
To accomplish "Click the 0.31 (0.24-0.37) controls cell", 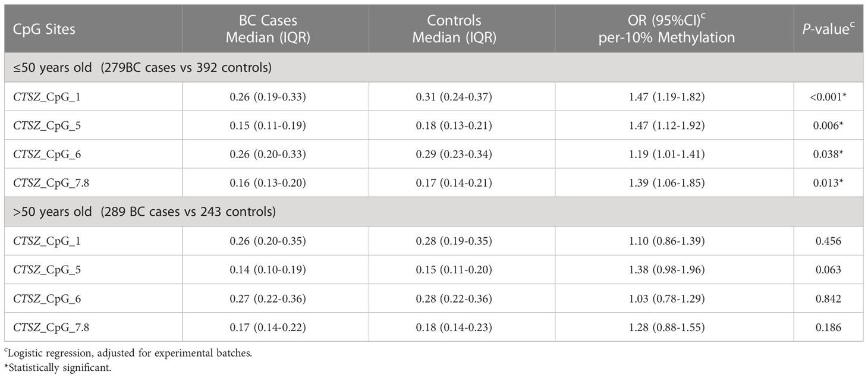I will click(x=462, y=97).
